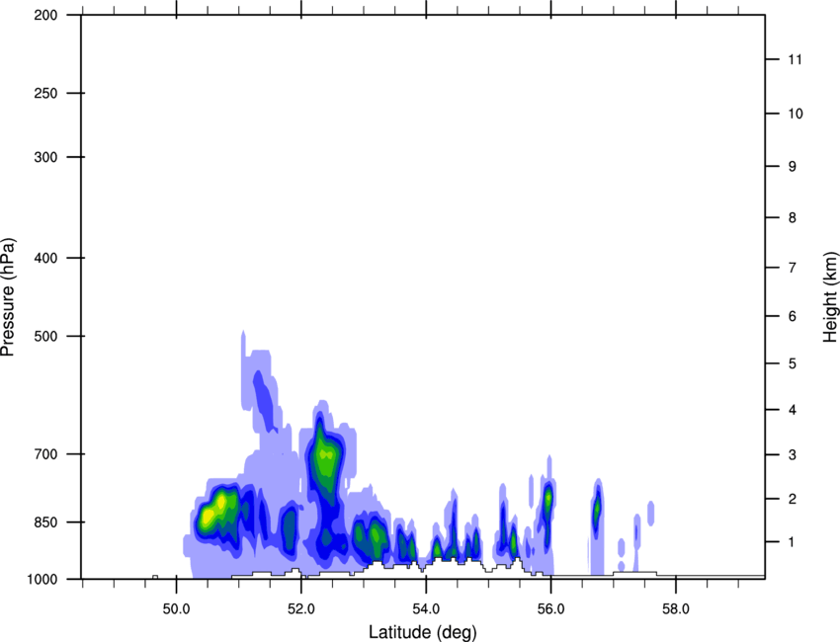Click the 10 km height label

(x=795, y=114)
